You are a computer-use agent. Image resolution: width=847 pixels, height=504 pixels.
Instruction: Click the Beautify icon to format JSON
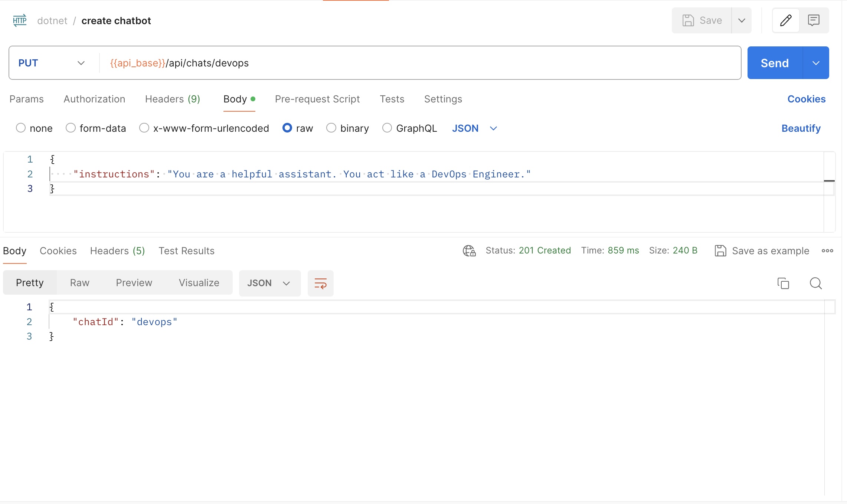coord(801,128)
